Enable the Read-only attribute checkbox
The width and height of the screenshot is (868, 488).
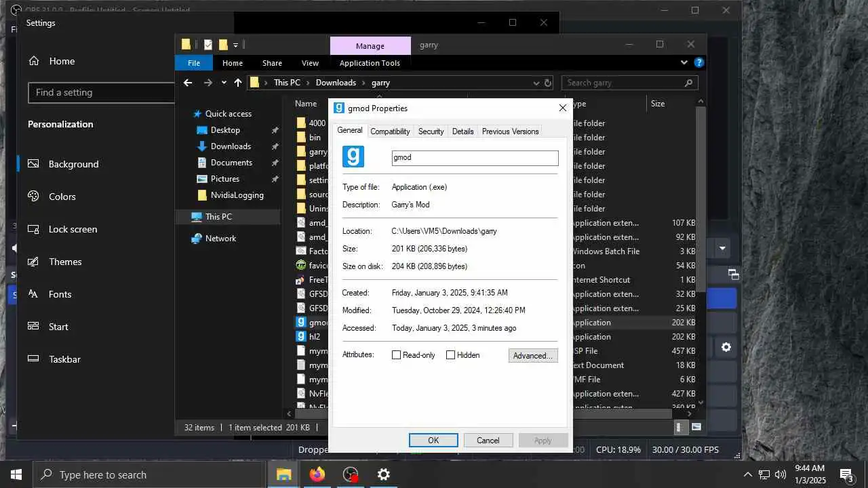pos(397,355)
